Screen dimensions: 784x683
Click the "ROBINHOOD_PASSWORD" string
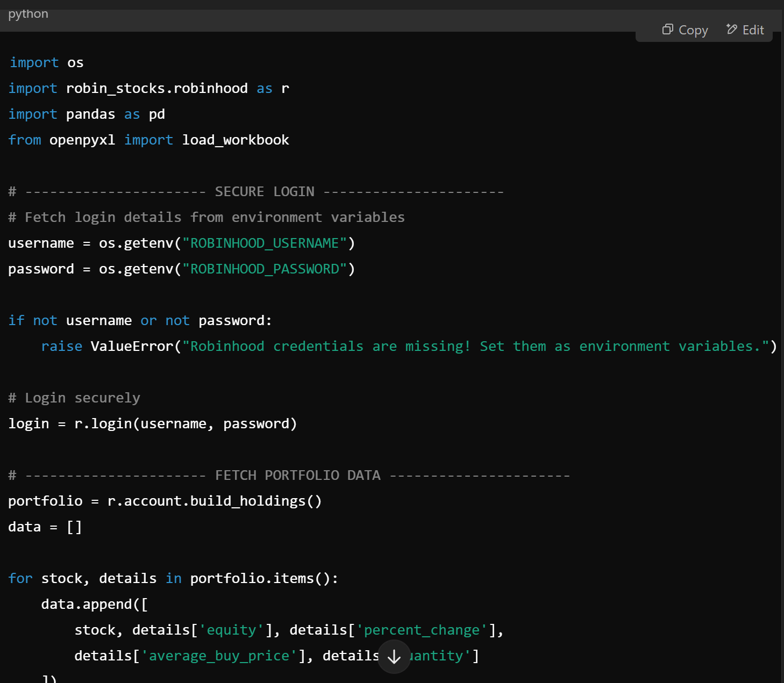(x=265, y=269)
